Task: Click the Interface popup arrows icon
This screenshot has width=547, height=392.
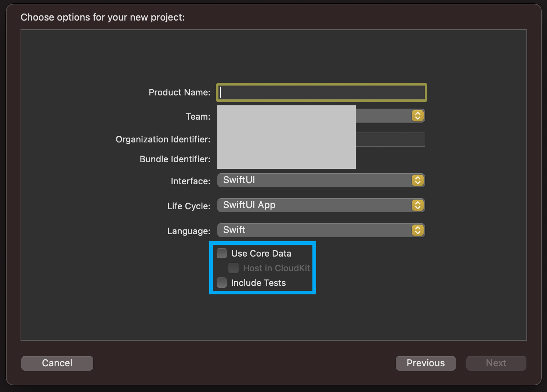Action: point(417,180)
